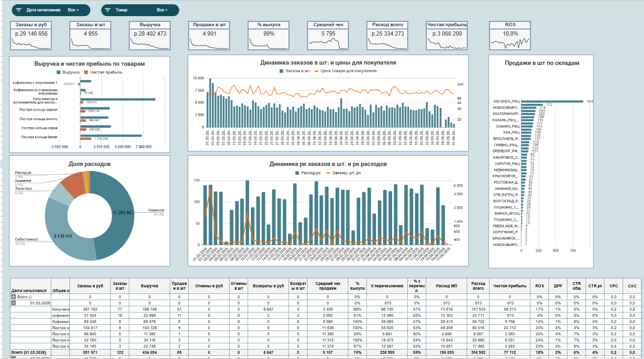Click 'Продажи в шт по складам' chart title

542,63
